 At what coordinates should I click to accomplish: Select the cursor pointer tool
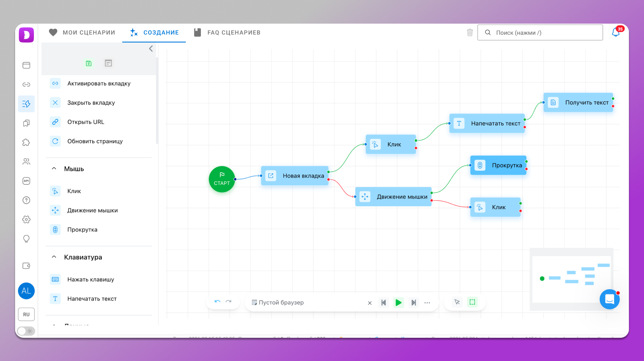click(x=457, y=302)
